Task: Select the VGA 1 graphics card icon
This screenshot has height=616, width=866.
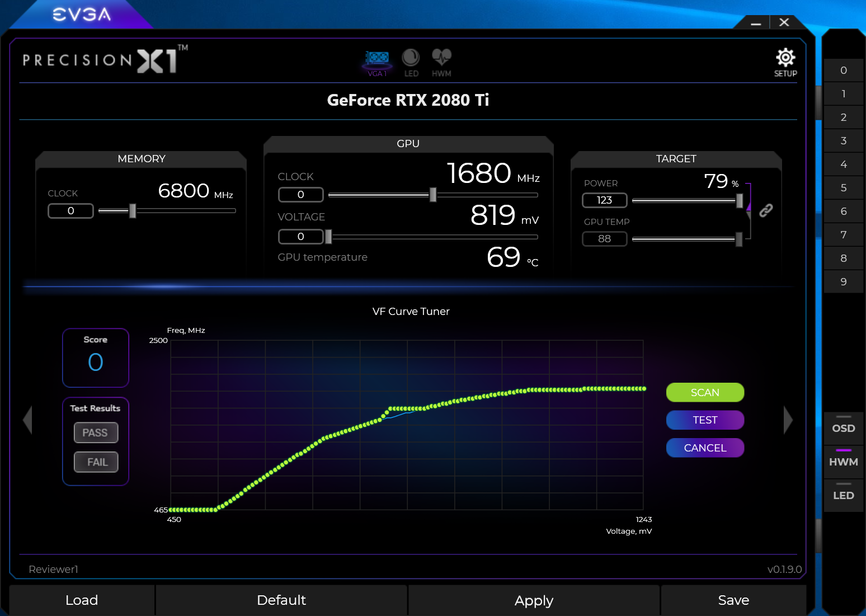Action: (x=377, y=63)
